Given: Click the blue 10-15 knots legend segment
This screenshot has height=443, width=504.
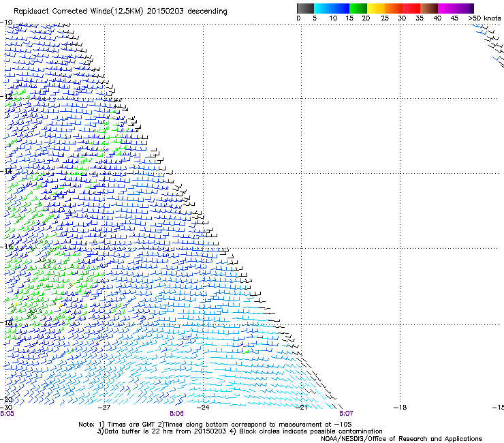Looking at the screenshot, I should coord(341,8).
